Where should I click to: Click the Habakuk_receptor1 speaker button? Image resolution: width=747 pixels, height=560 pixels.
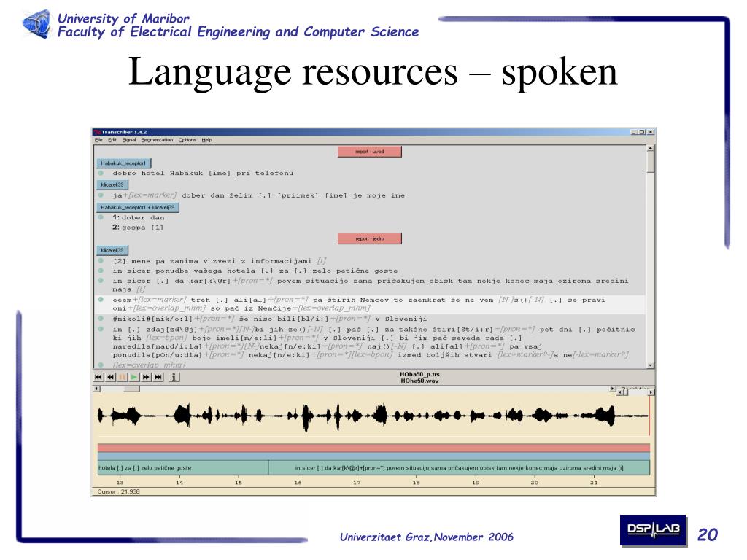coord(123,163)
